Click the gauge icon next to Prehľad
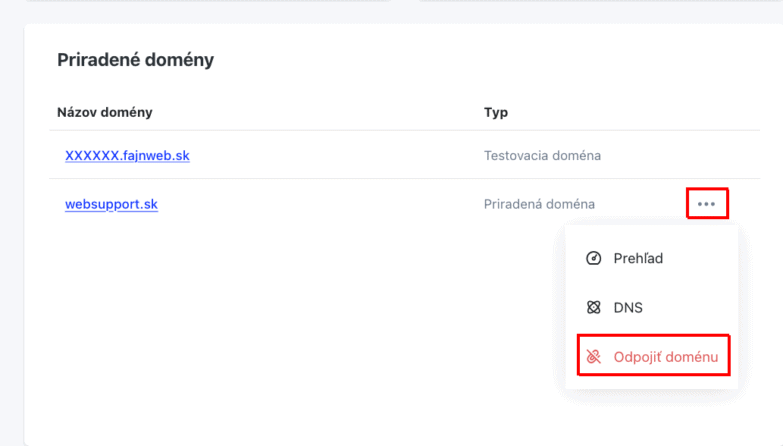 (x=593, y=258)
